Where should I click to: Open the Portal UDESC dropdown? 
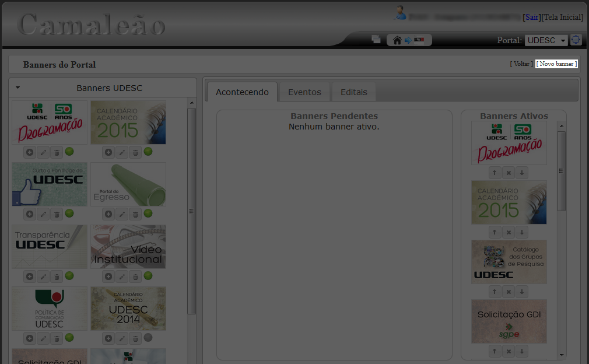point(546,40)
